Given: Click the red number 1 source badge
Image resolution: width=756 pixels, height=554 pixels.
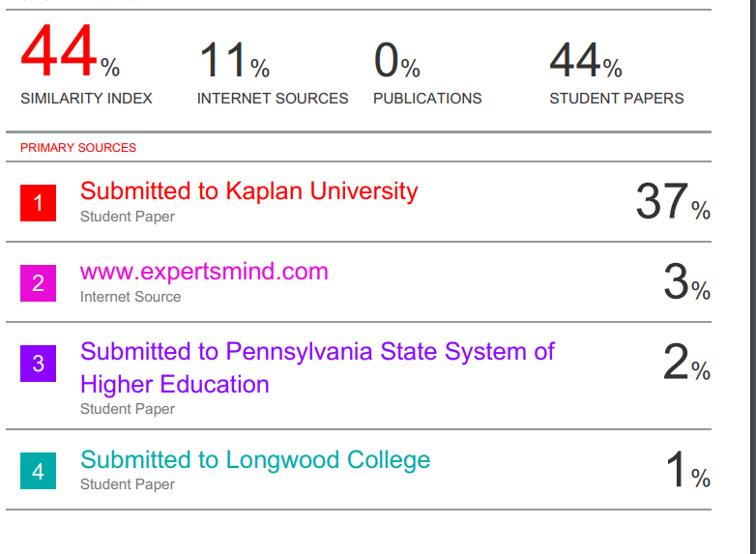Looking at the screenshot, I should [38, 203].
